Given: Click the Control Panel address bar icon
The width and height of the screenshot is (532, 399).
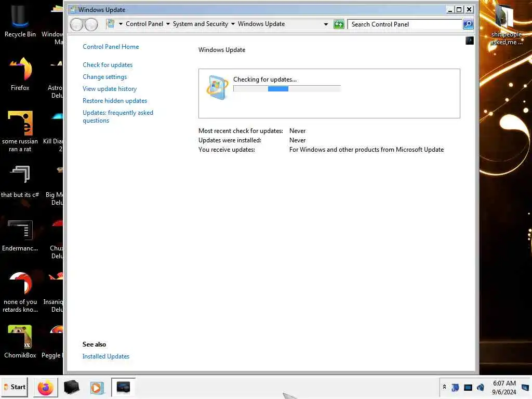Looking at the screenshot, I should tap(110, 24).
